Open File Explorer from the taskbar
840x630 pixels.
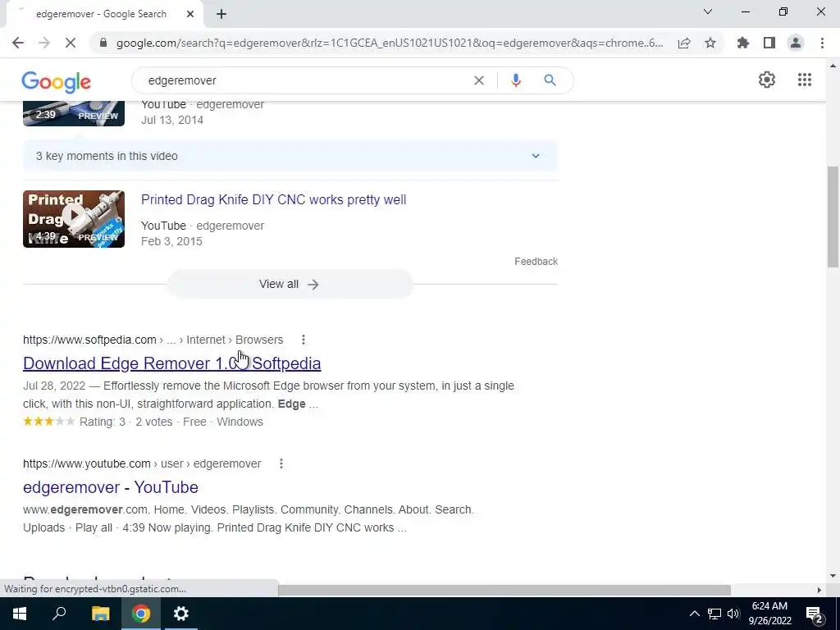[x=100, y=614]
